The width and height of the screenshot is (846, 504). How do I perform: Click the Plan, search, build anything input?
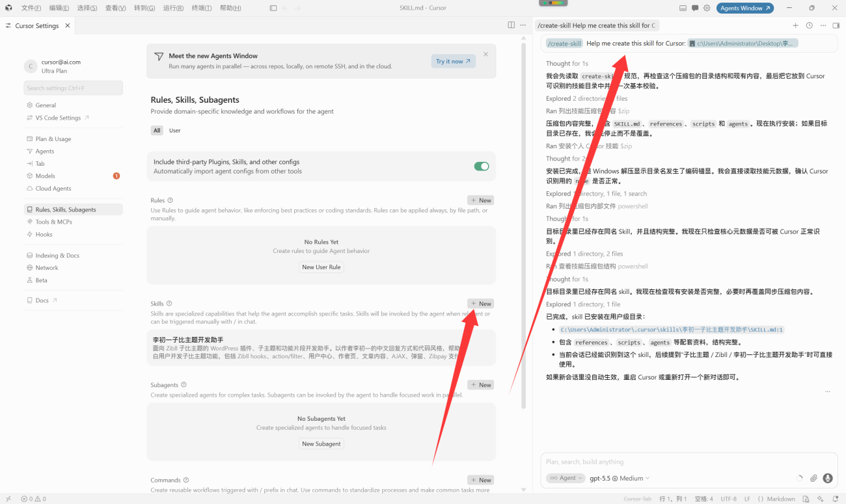pyautogui.click(x=689, y=462)
